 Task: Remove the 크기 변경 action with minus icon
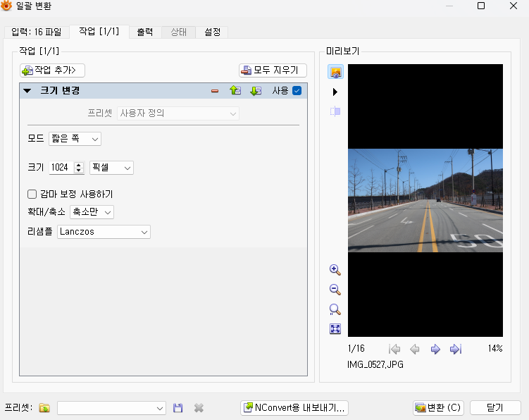215,91
